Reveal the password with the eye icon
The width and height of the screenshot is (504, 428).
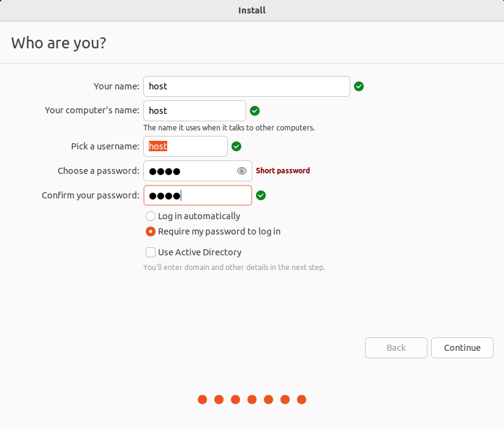242,171
